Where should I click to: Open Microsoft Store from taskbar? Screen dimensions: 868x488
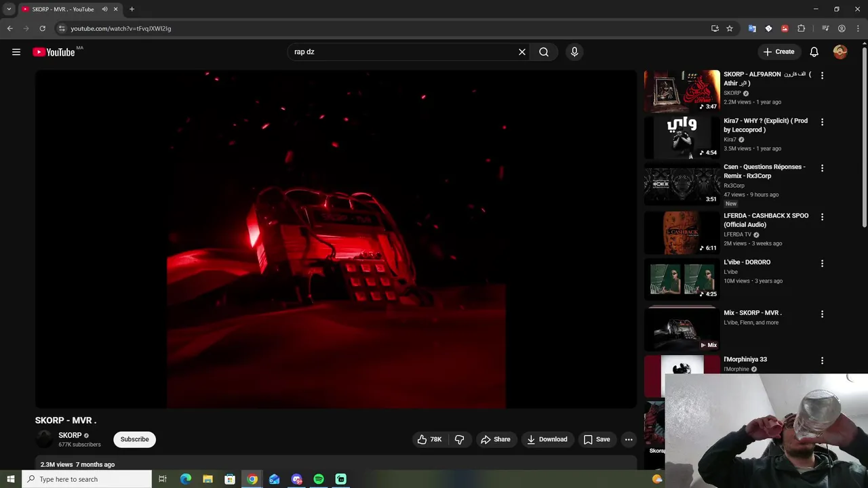230,479
